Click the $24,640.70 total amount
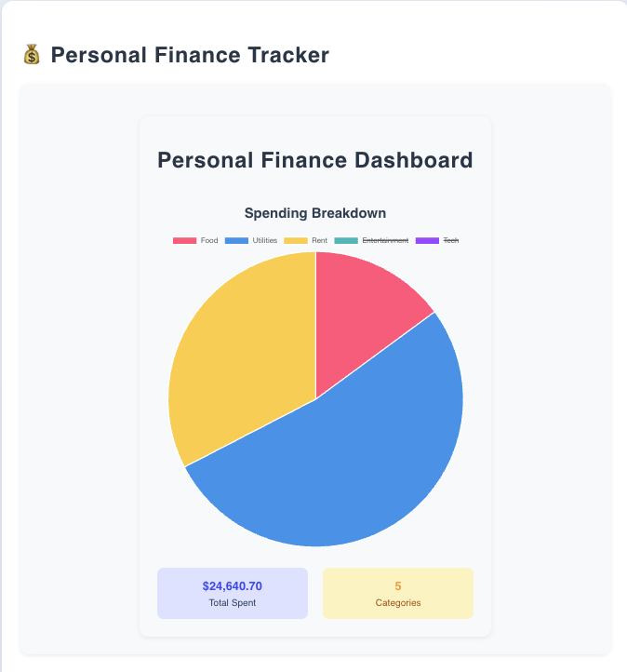627x672 pixels. tap(233, 585)
